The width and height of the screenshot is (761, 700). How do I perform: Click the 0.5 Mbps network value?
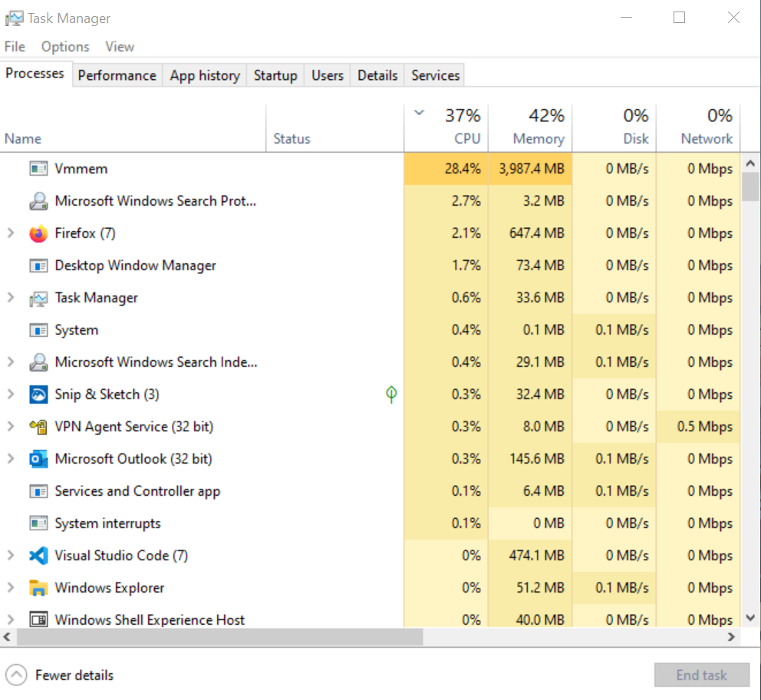click(705, 426)
